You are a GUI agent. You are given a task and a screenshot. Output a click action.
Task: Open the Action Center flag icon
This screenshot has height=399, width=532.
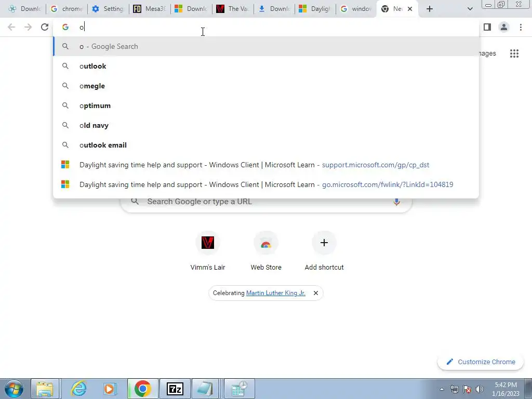point(467,389)
